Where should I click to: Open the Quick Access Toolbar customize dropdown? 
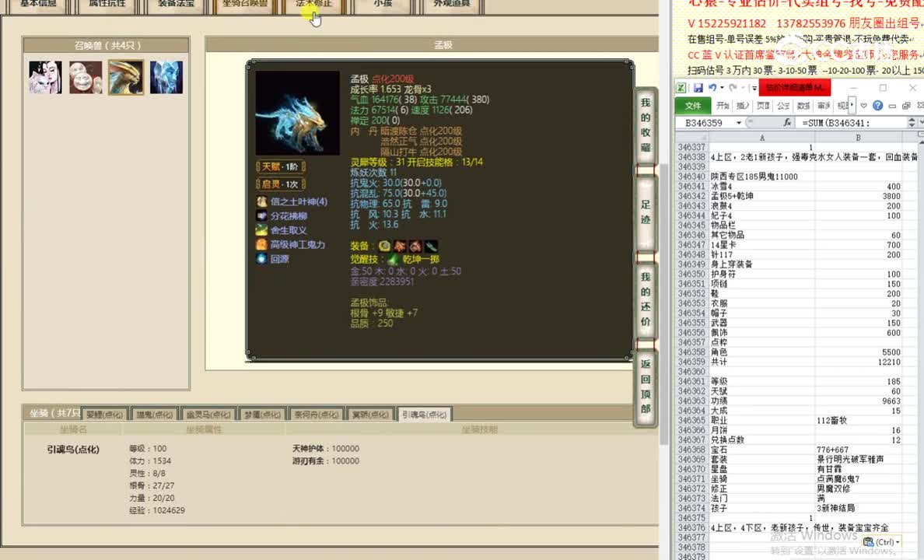tap(753, 87)
